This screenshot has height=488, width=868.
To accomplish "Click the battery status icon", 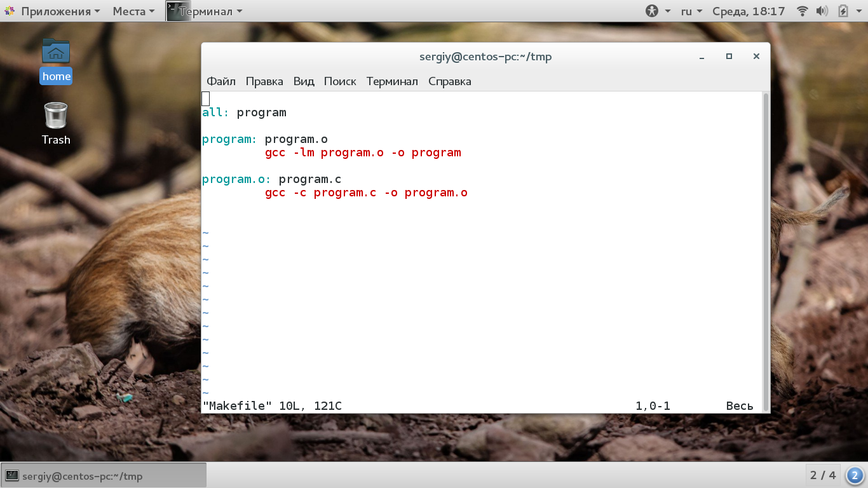I will click(x=843, y=11).
